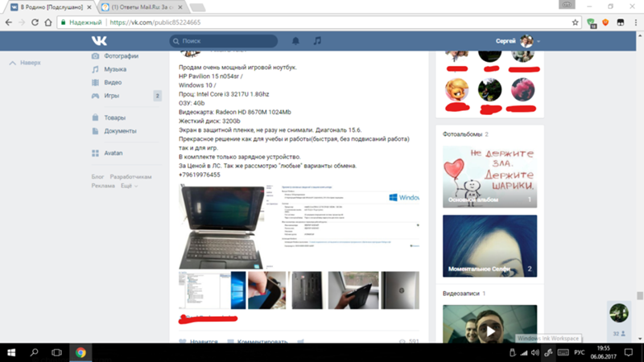Click the Музыка note icon in sidebar

coord(95,69)
